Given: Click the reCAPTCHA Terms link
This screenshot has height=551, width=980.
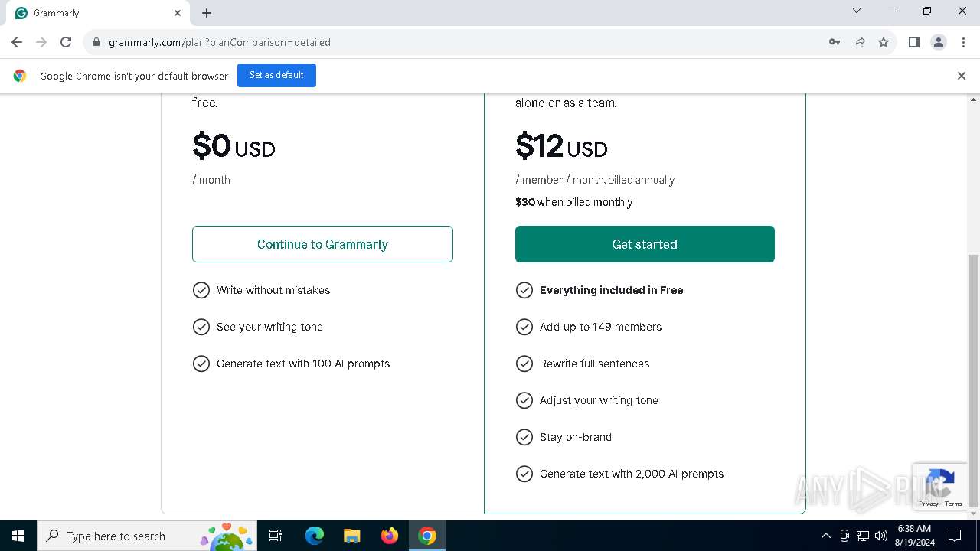Looking at the screenshot, I should click(954, 504).
